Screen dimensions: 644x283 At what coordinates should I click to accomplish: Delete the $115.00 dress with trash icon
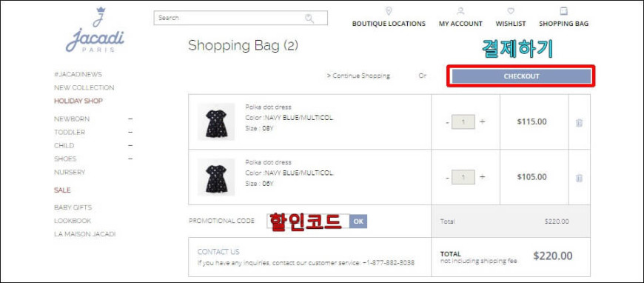579,122
